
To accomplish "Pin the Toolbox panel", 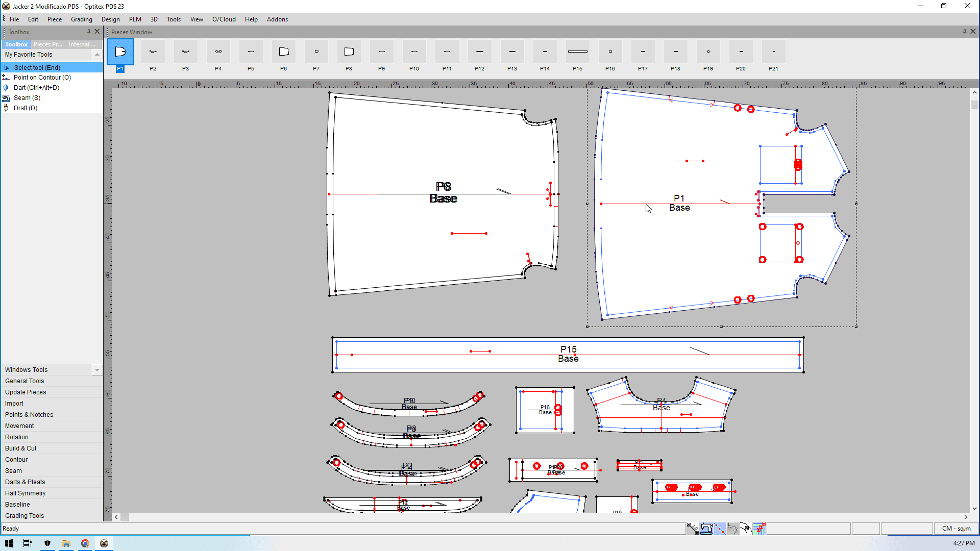I will click(x=89, y=32).
